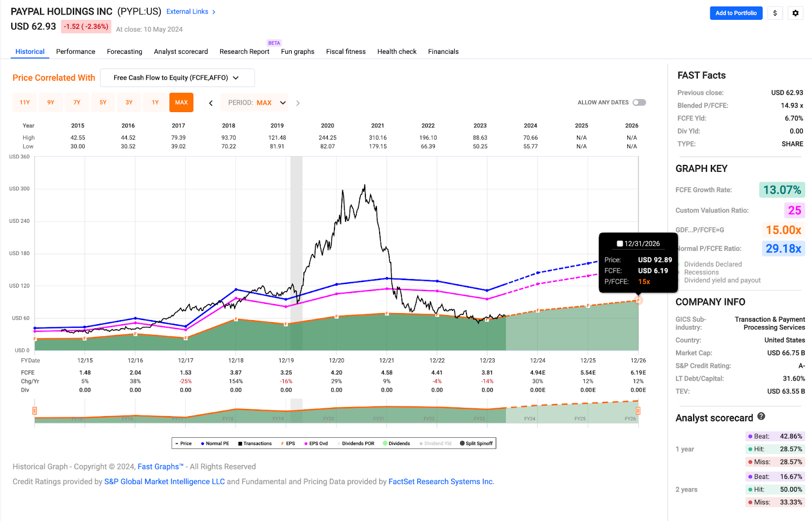Toggle Split Spinoff in legend
This screenshot has height=521, width=812.
pyautogui.click(x=476, y=443)
